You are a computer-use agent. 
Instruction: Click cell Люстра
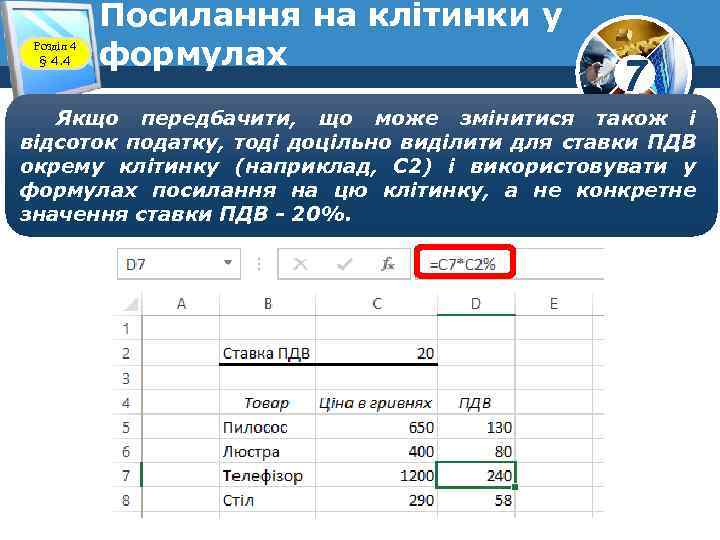[x=268, y=452]
